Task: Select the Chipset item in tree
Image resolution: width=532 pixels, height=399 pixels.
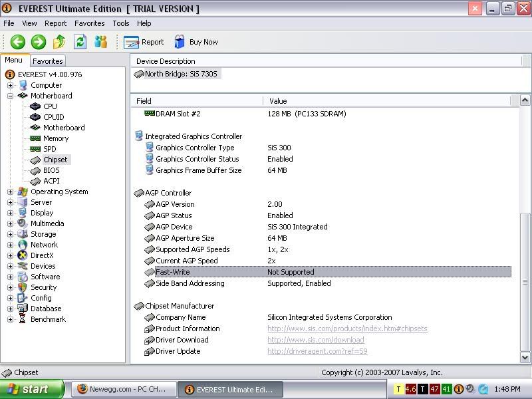Action: coord(55,160)
